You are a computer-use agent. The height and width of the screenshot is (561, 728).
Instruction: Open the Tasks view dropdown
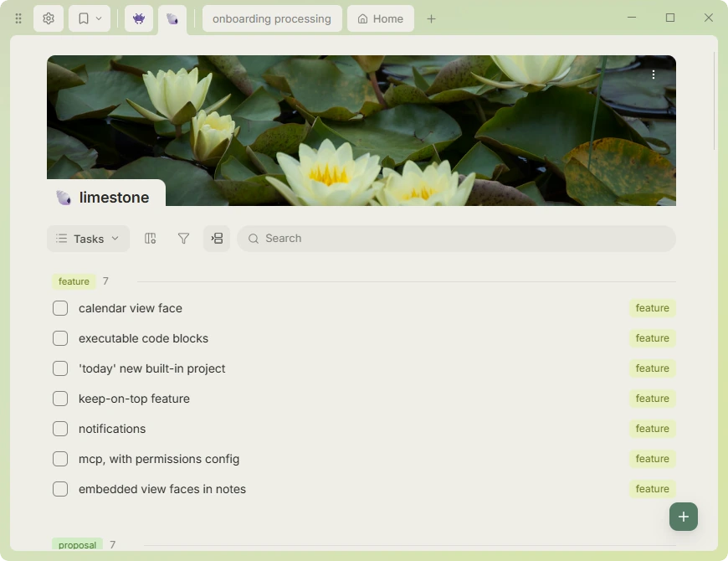(88, 239)
